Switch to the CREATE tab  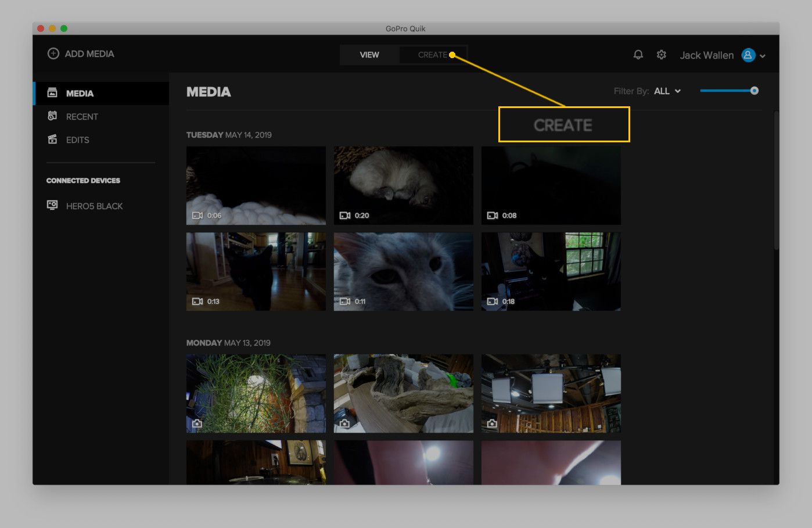(433, 55)
